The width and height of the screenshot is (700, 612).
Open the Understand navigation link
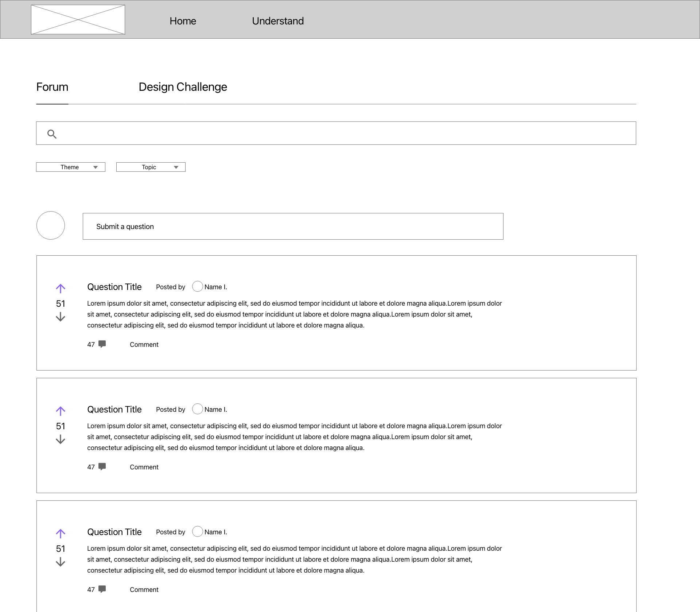pos(278,21)
